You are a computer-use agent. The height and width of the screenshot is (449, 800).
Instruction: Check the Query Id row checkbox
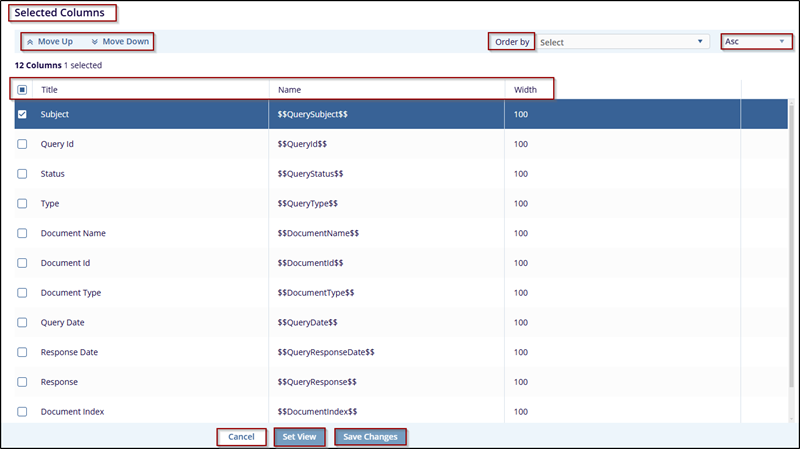pos(23,144)
